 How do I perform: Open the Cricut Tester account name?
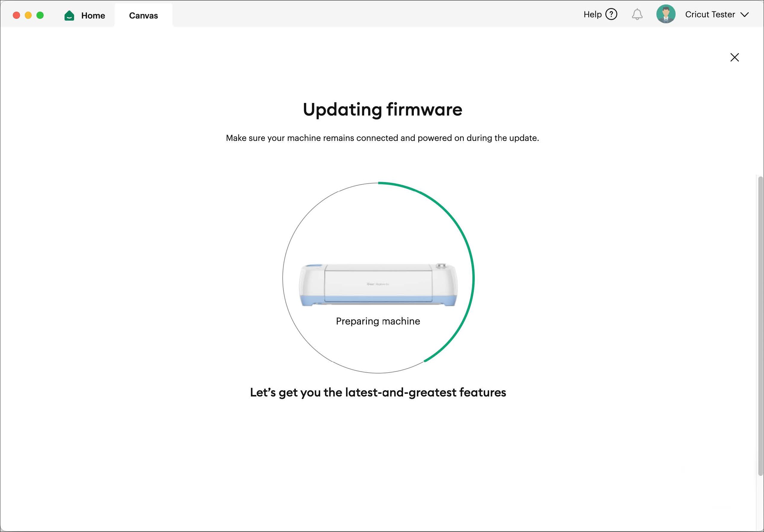click(710, 14)
